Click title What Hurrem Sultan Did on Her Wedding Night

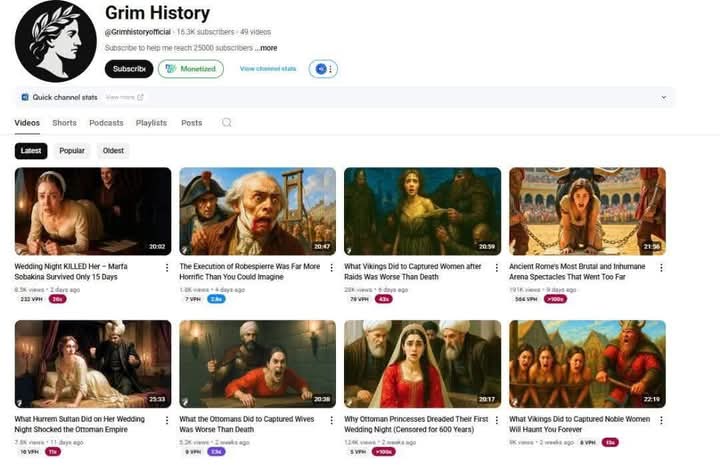(79, 424)
